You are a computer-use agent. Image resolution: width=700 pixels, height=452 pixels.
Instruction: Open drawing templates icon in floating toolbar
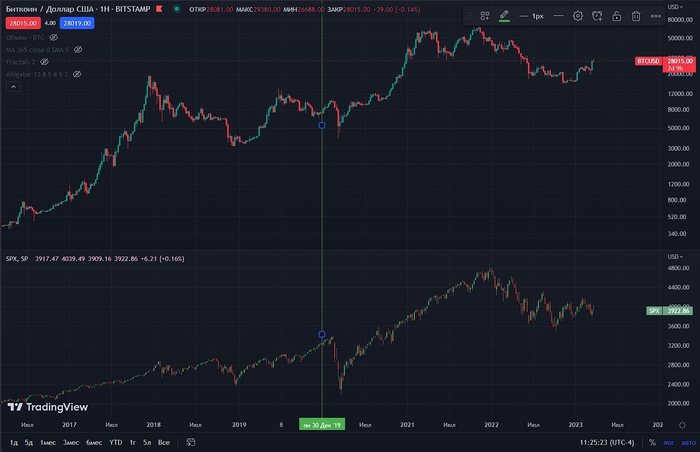click(x=485, y=16)
